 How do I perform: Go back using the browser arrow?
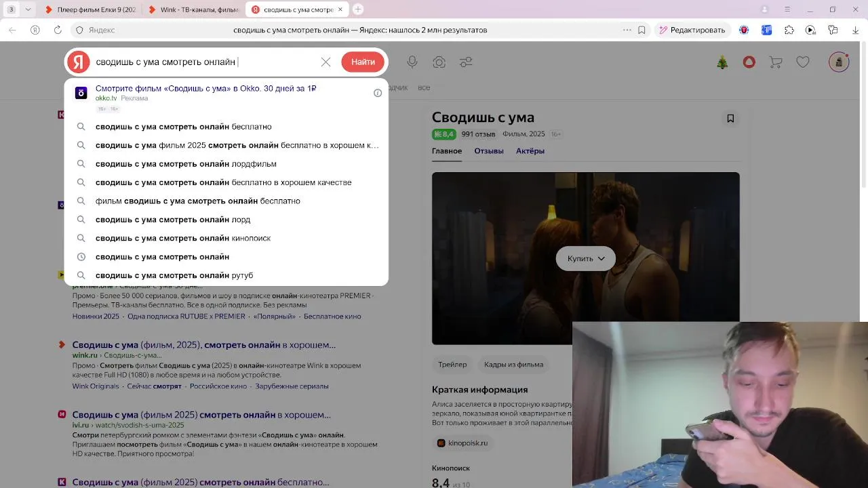click(12, 30)
